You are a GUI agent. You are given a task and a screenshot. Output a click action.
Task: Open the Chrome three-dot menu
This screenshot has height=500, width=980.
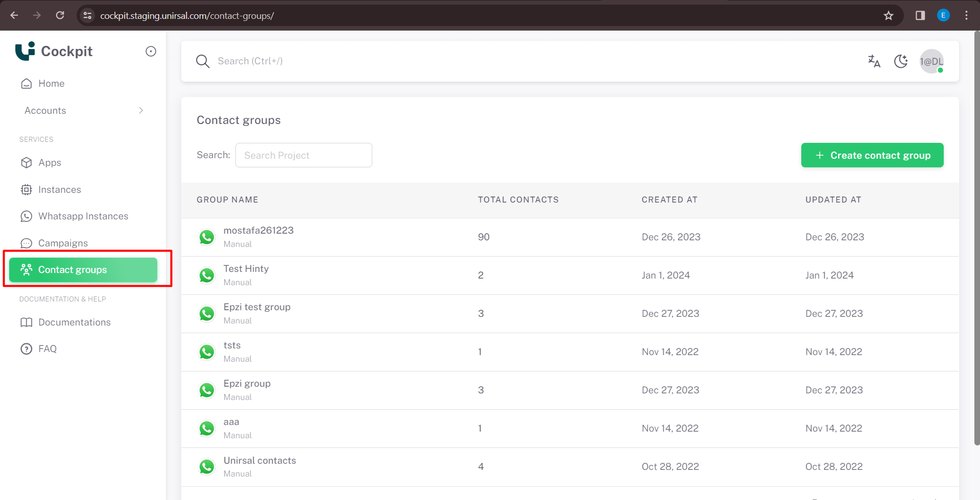click(966, 15)
